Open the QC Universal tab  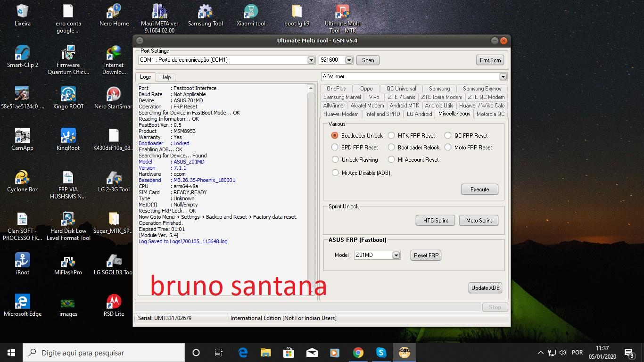(x=401, y=88)
